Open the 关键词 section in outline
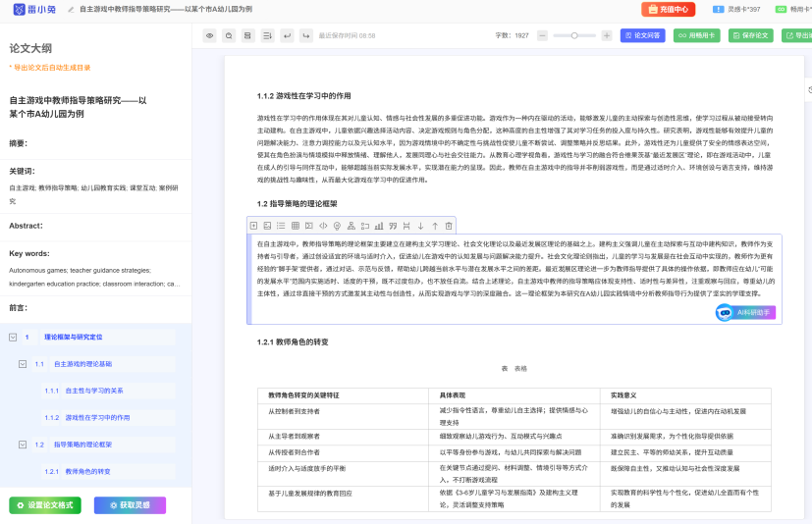 22,172
